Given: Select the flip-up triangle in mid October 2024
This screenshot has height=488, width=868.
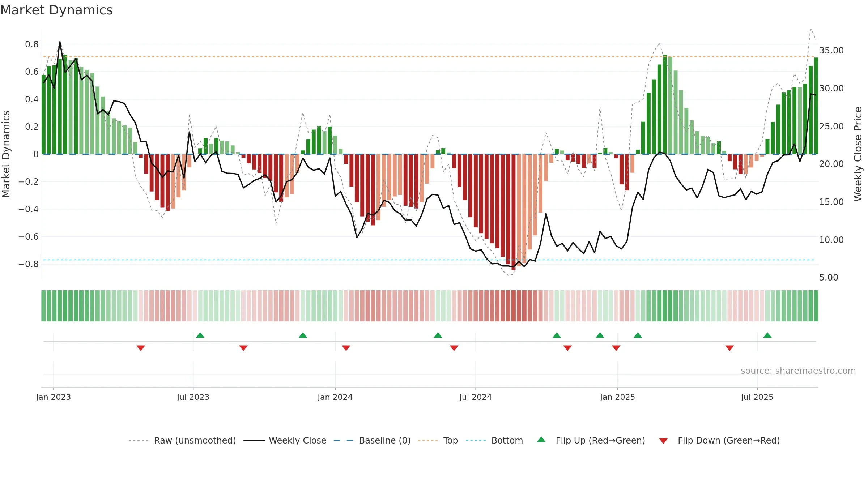Looking at the screenshot, I should click(x=557, y=335).
